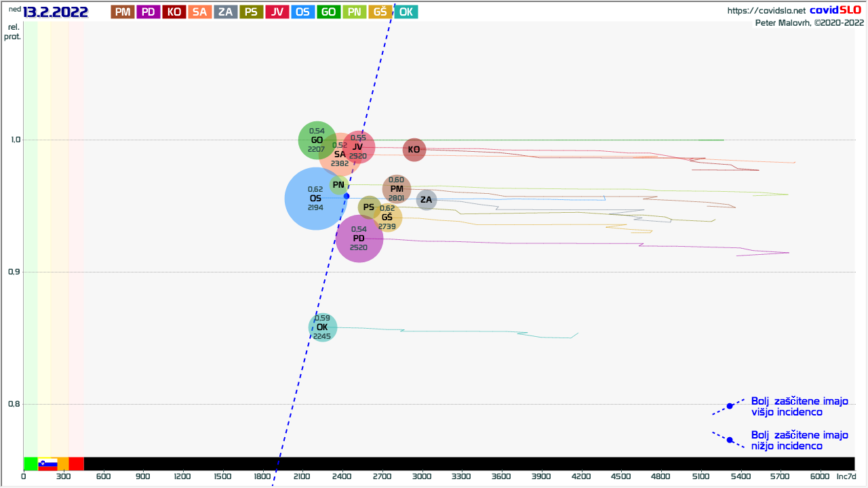Viewport: 868px width, 488px height.
Task: Select the red JV bubble
Action: point(359,147)
